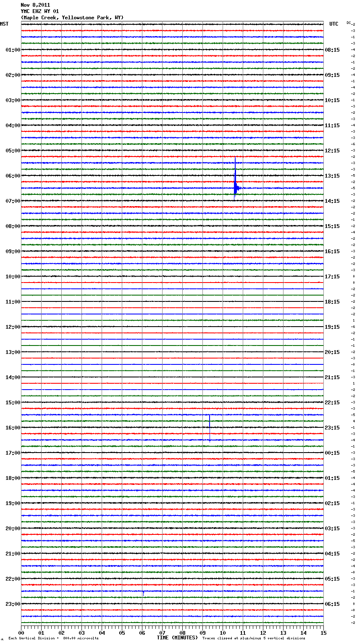Click the "03:00" MST hour label
This screenshot has width=357, height=644.
[13, 100]
